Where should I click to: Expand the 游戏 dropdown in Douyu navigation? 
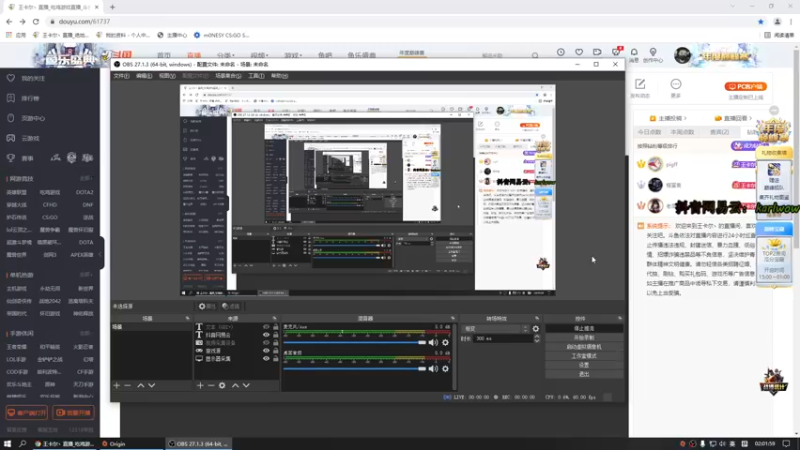click(x=293, y=55)
